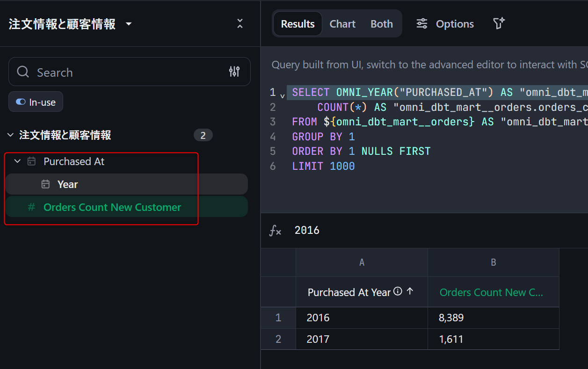Viewport: 588px width, 369px height.
Task: Select the Results tab
Action: click(298, 24)
